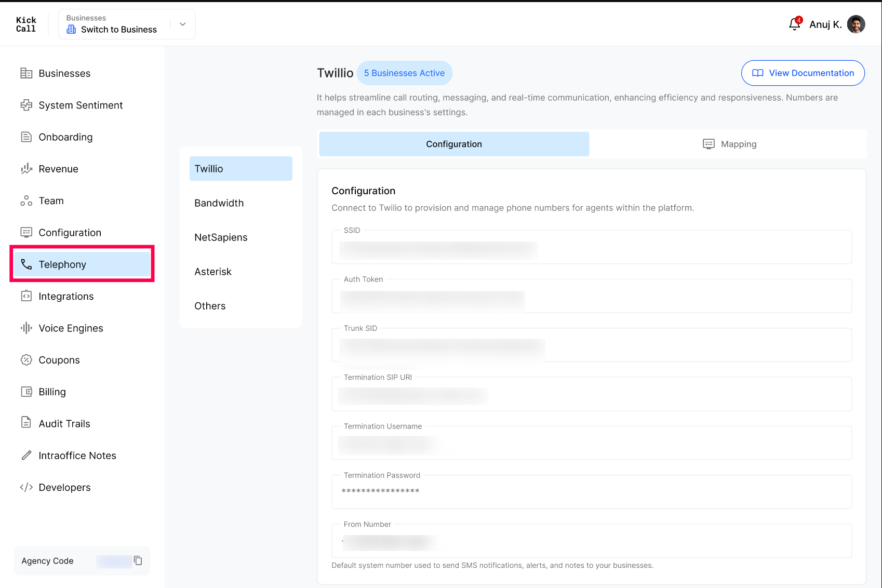The height and width of the screenshot is (588, 882).
Task: Click the Agency Code label
Action: tap(47, 561)
